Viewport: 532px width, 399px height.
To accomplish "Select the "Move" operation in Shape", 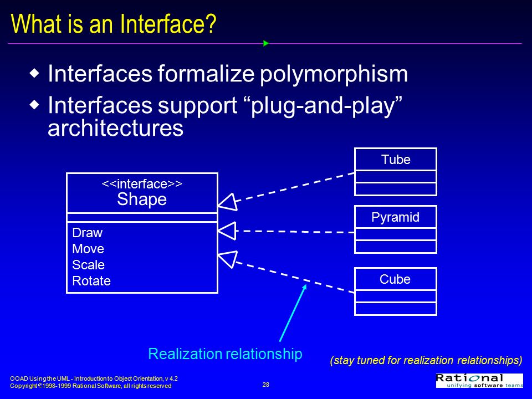I will (x=88, y=249).
